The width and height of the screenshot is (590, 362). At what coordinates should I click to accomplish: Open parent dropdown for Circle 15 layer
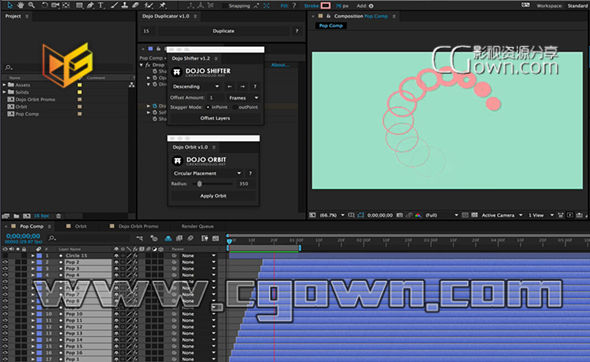click(x=198, y=256)
